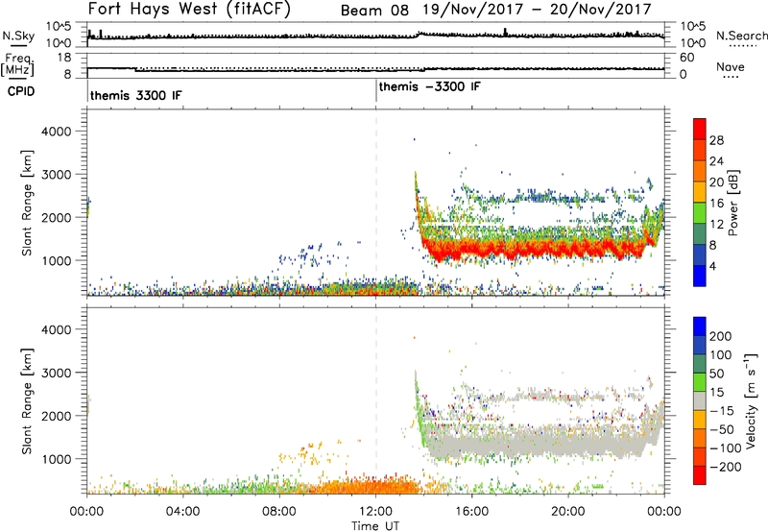The image size is (768, 532).
Task: Click the Velocity panel 'Slant Range [km]' label
Action: (x=27, y=401)
